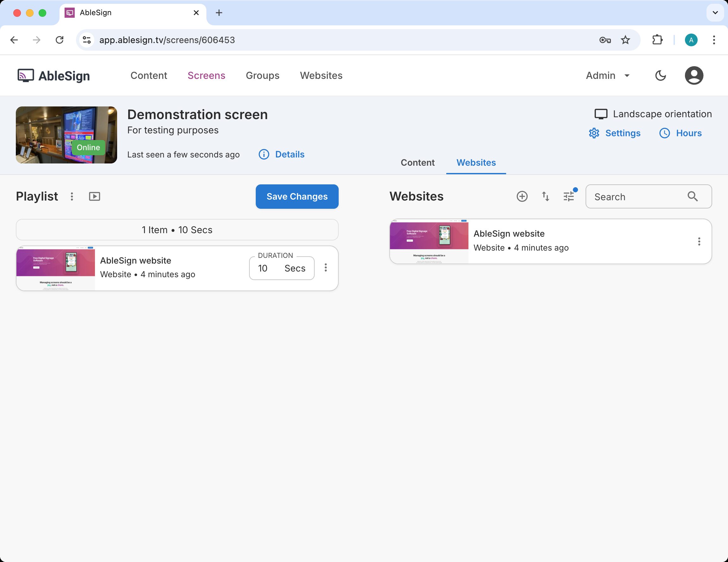The image size is (728, 562).
Task: Open the Groups section in the navigation
Action: 262,75
